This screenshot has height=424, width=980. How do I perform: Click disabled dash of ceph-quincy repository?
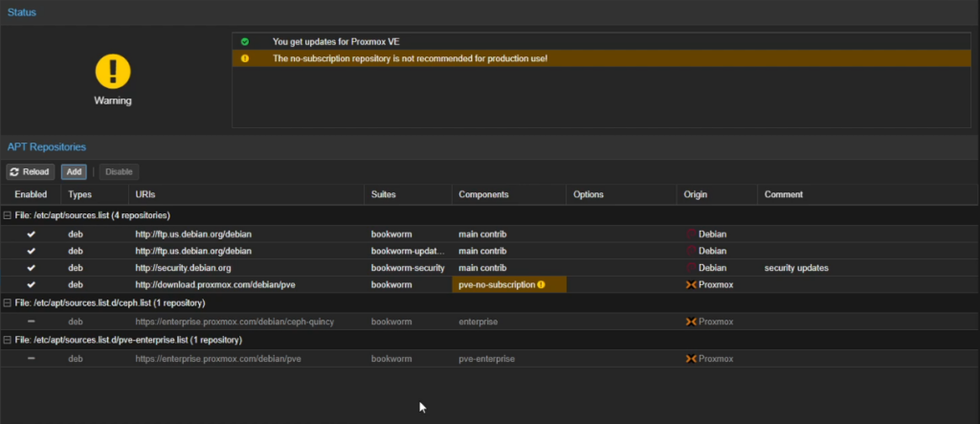click(32, 322)
